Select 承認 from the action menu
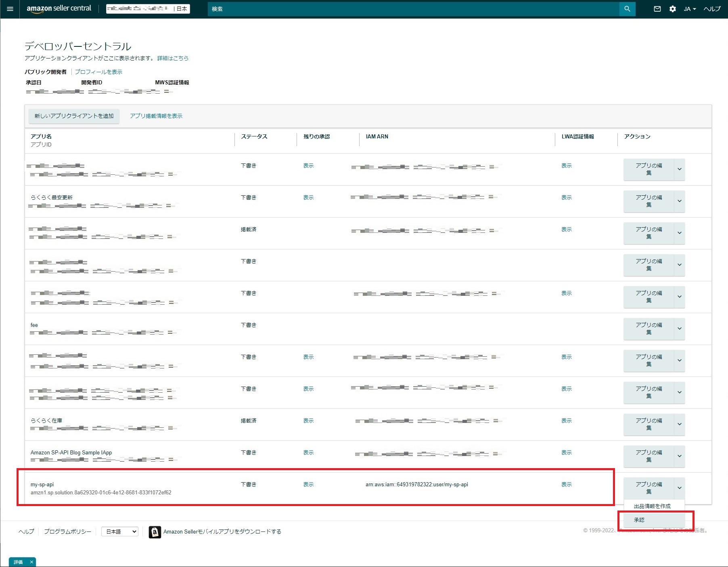 pos(639,520)
